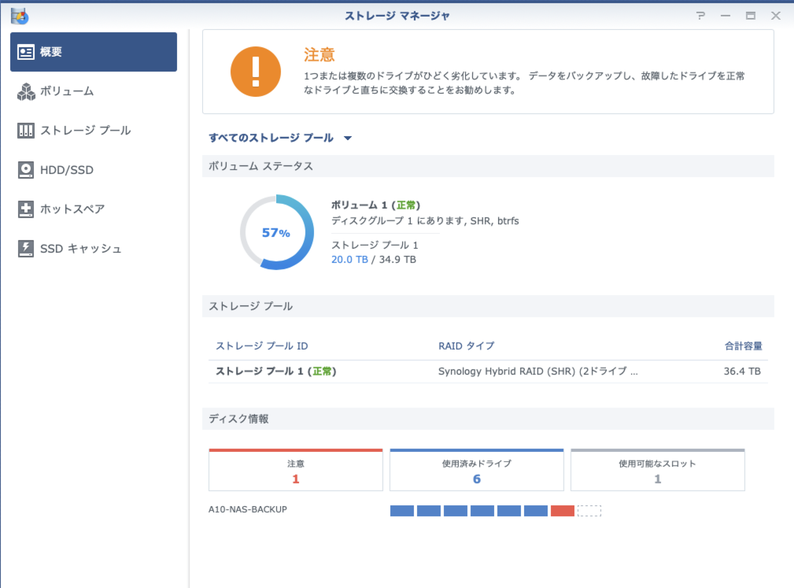
Task: Click the 注意 disk count box
Action: click(295, 471)
